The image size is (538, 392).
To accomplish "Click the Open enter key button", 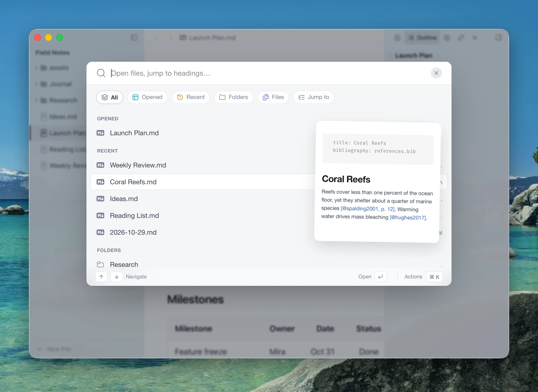I will coord(380,277).
